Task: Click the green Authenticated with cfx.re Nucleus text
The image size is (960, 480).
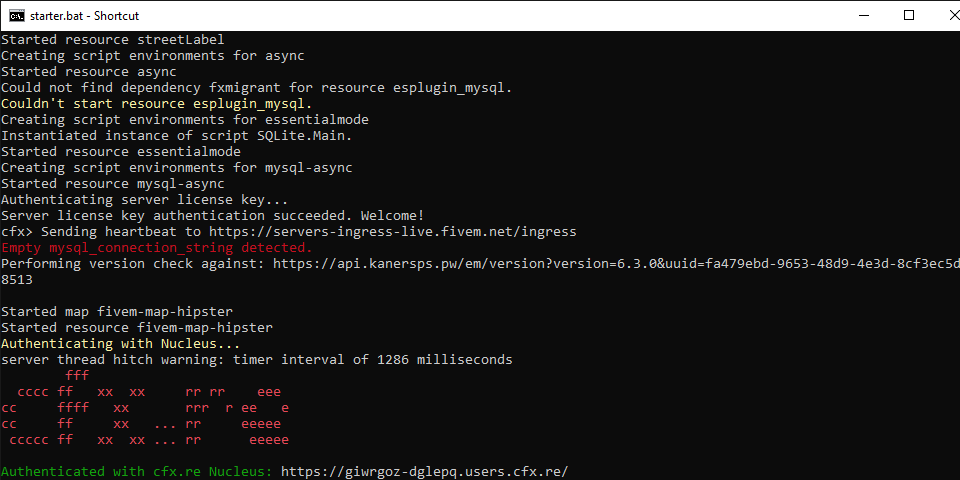Action: (x=137, y=471)
